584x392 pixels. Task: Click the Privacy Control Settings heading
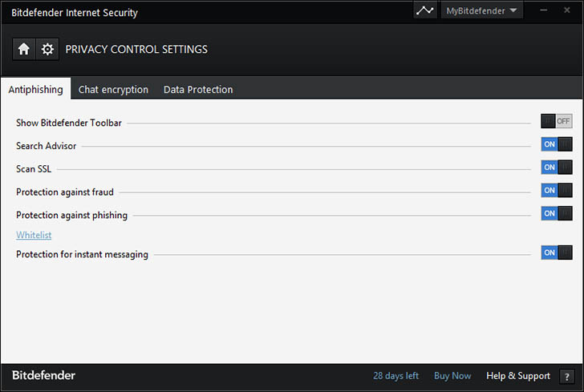pyautogui.click(x=136, y=49)
